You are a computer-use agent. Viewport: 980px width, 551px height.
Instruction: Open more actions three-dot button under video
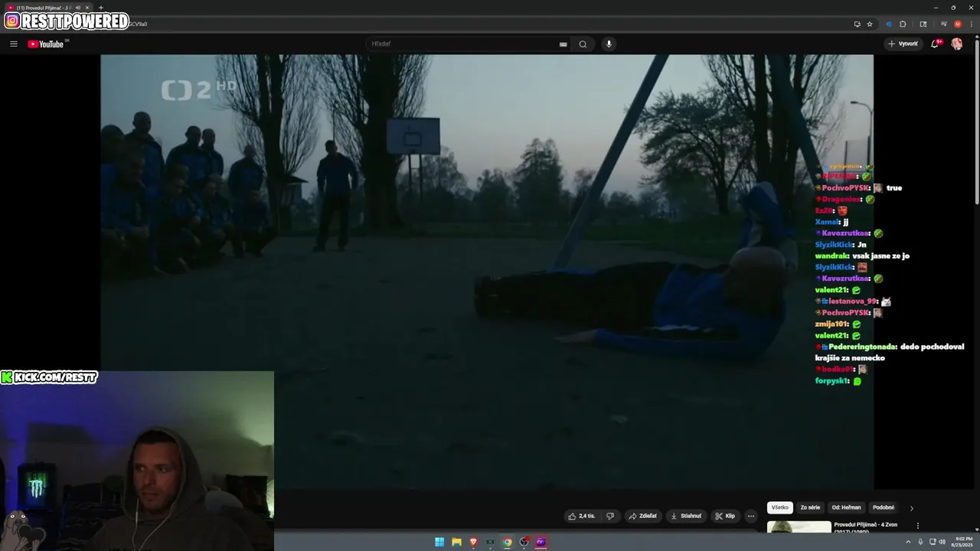pyautogui.click(x=751, y=516)
